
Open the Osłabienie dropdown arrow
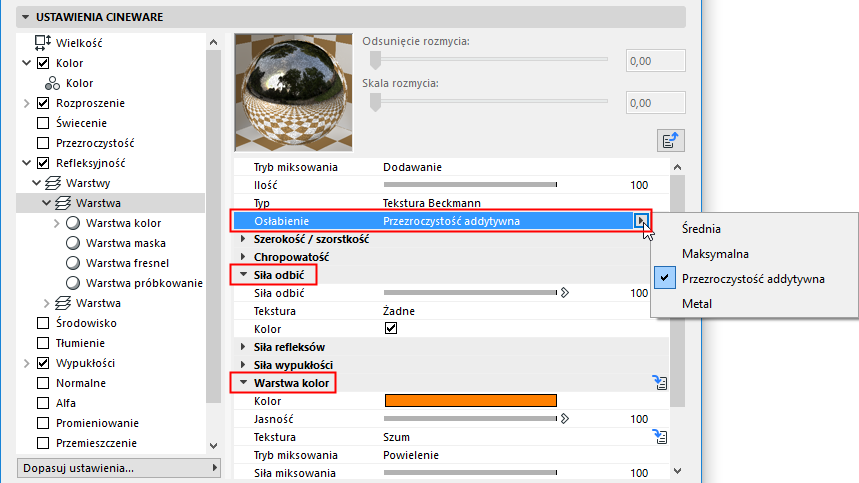[x=641, y=221]
